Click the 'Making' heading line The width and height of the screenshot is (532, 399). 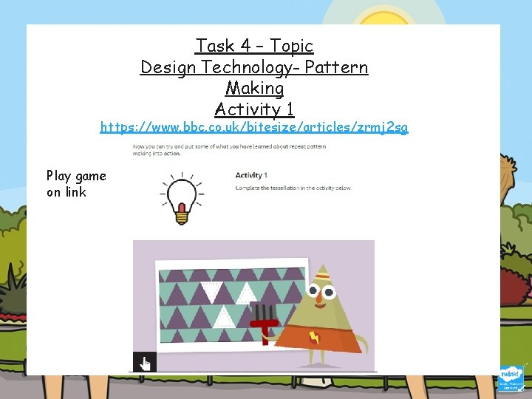254,89
